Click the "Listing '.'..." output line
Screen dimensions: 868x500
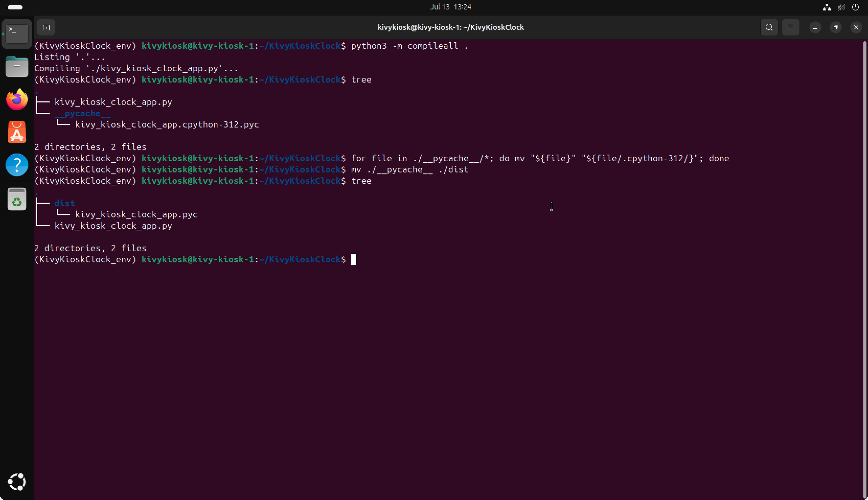tap(70, 57)
